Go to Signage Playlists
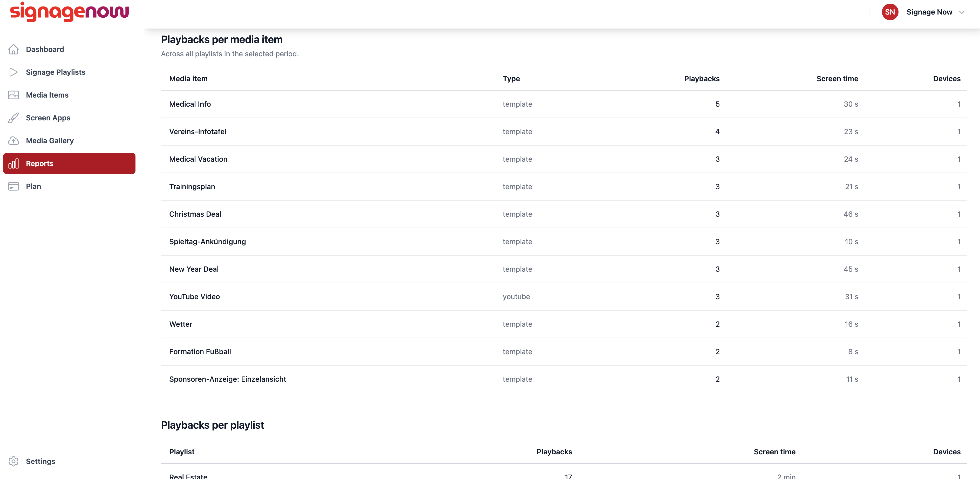 (x=69, y=72)
